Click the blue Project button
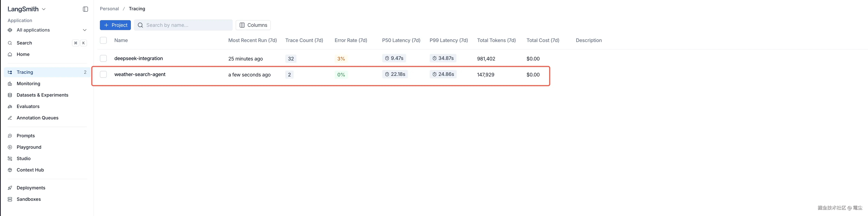Screen dimensions: 868x216 tap(115, 25)
